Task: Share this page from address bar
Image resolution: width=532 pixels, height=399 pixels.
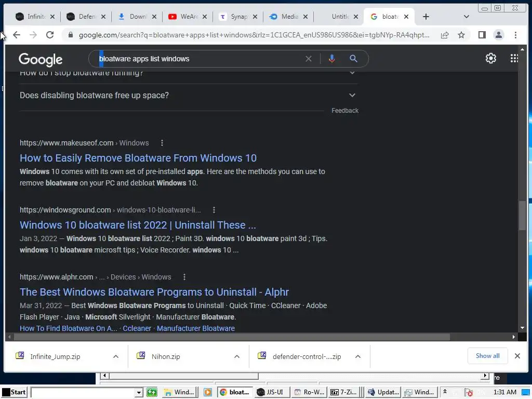Action: [445, 35]
